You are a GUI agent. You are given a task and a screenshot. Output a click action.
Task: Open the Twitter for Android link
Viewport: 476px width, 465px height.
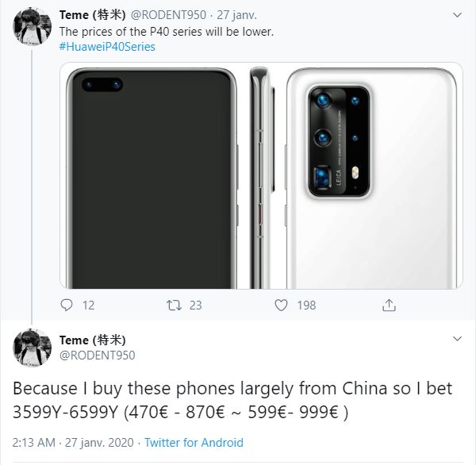coord(194,443)
